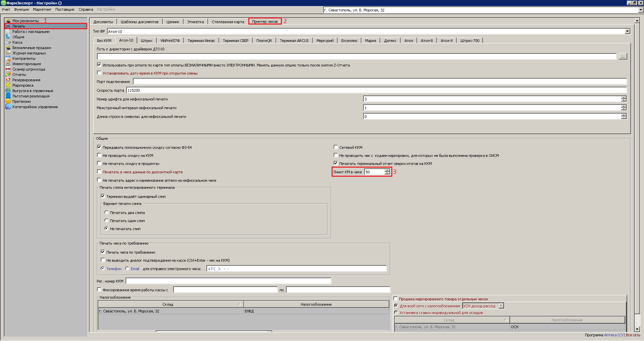The image size is (644, 341).
Task: Click the Email link for electronic receipt
Action: [x=135, y=269]
